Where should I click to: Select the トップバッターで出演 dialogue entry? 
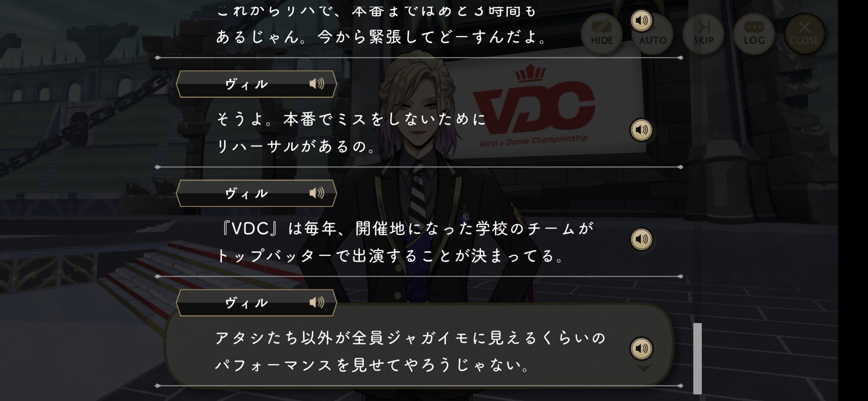click(419, 242)
